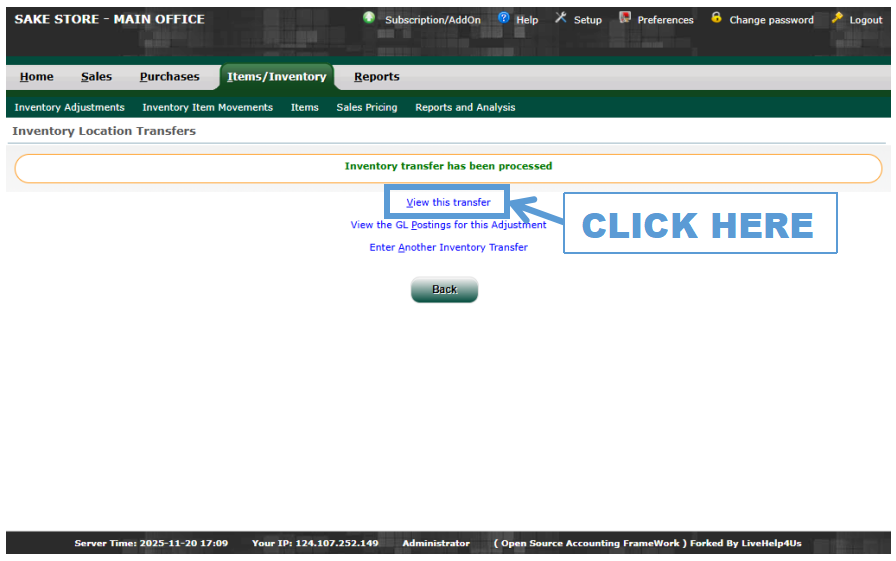
Task: Select Inventory Item Movements submenu item
Action: tap(207, 107)
